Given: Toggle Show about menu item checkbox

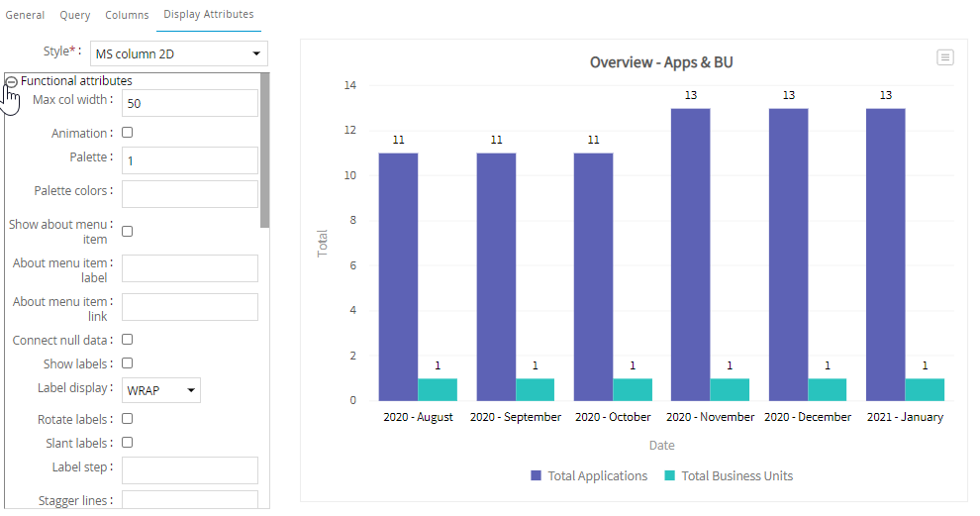Looking at the screenshot, I should tap(127, 231).
